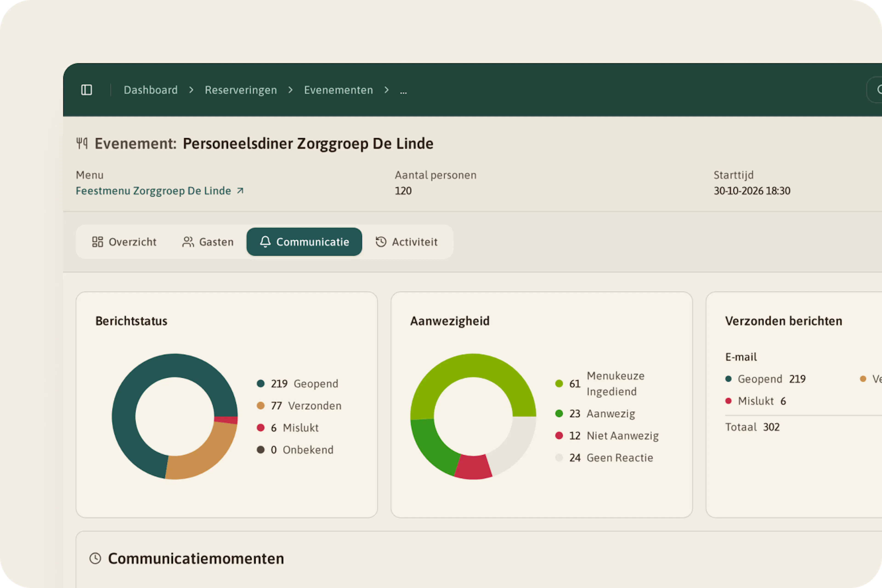Click 'Geopend 219' under E-mail

pos(765,379)
